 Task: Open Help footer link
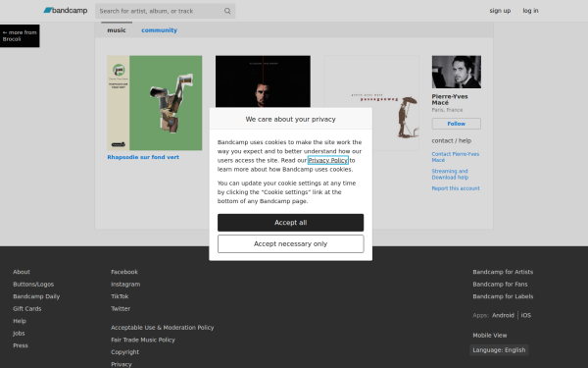20,321
